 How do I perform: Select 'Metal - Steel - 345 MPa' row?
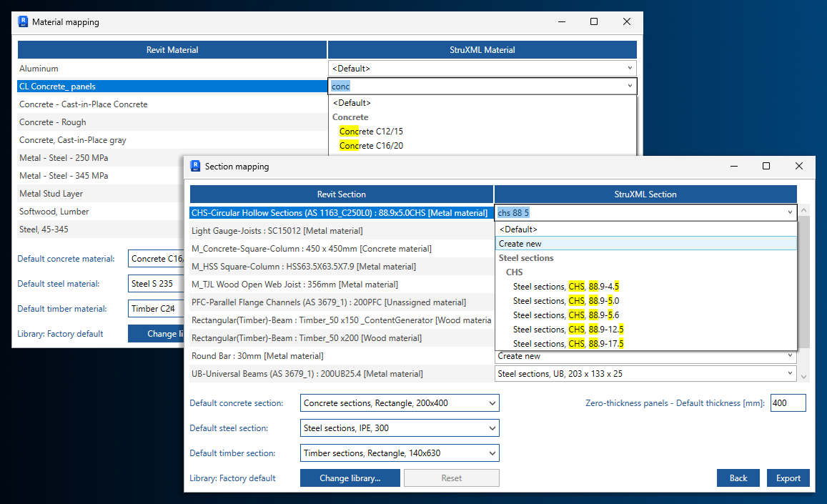point(100,176)
